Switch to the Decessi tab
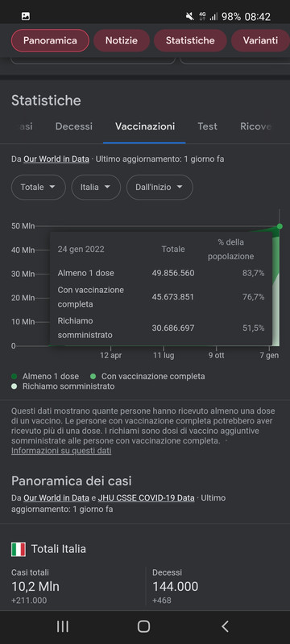 tap(74, 126)
